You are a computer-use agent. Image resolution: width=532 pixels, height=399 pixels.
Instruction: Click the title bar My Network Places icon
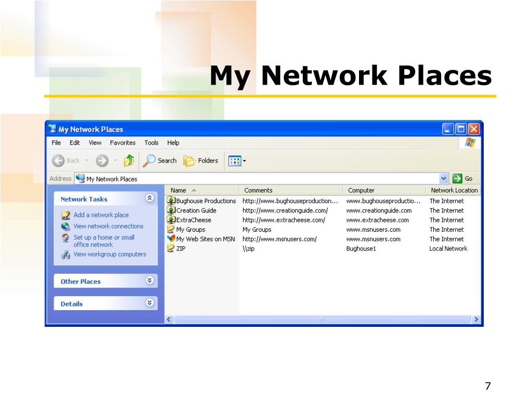[x=52, y=129]
